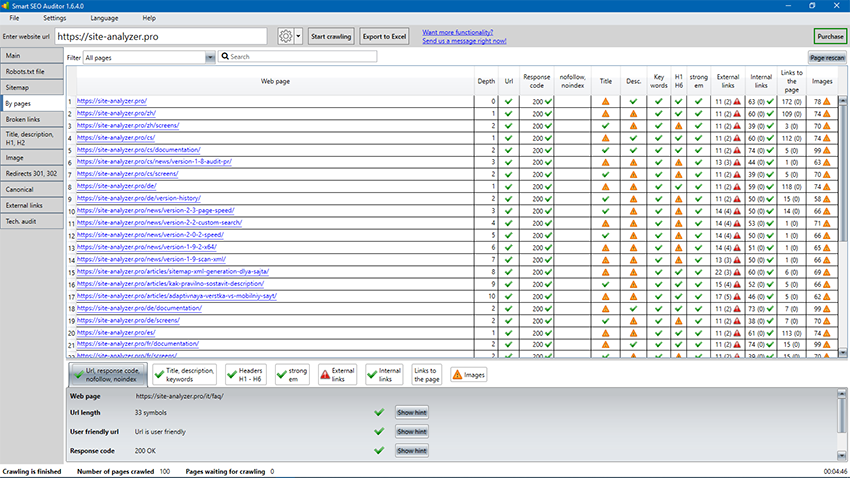Switch to the Broken links tab
This screenshot has width=850, height=478.
point(32,119)
